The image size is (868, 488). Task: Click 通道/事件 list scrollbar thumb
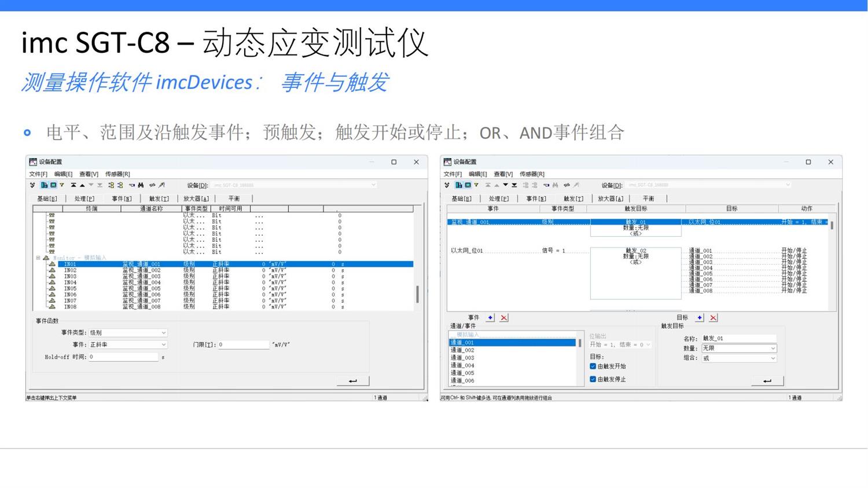[x=580, y=343]
